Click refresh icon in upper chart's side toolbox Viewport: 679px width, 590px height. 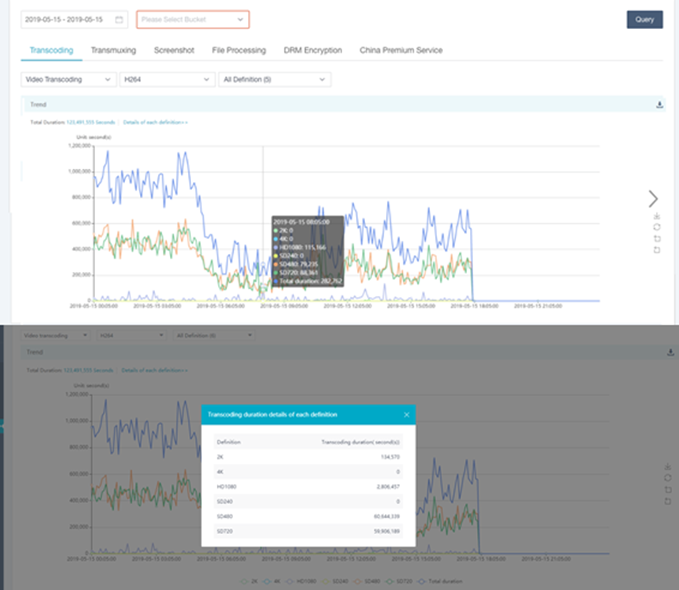[656, 227]
